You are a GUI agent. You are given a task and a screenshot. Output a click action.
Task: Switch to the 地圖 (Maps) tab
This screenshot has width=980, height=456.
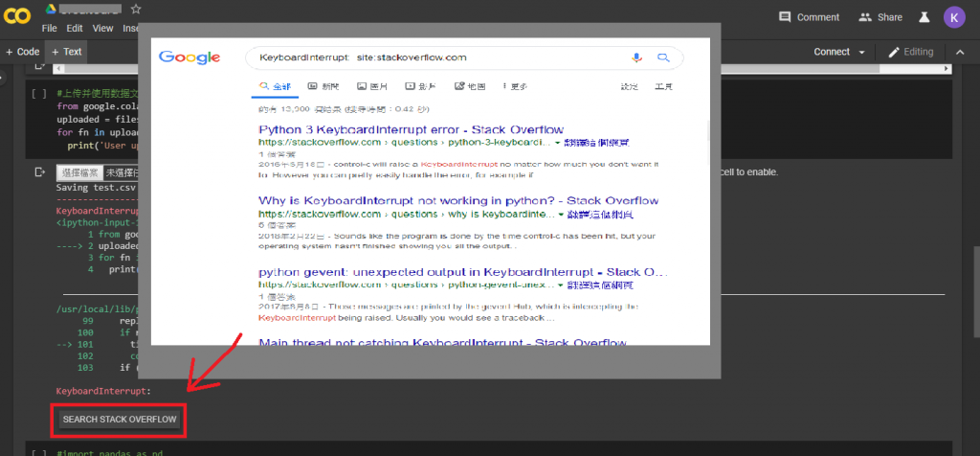[x=470, y=87]
